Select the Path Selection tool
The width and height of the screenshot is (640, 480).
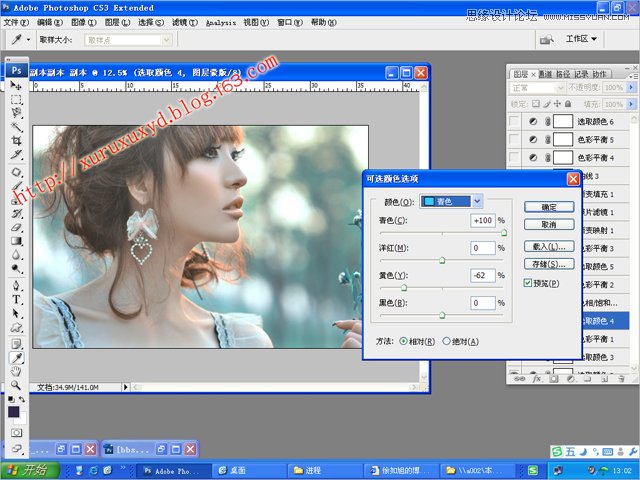[16, 313]
